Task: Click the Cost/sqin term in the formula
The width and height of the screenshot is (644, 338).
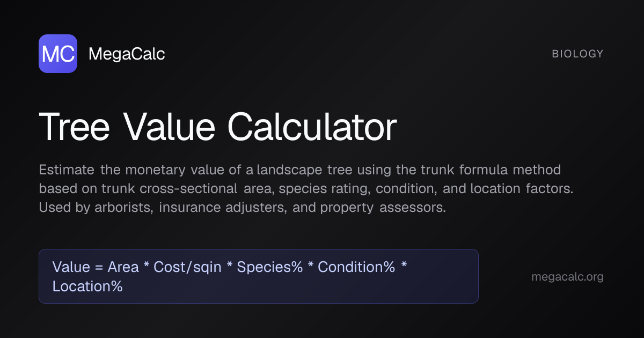Action: pos(187,267)
